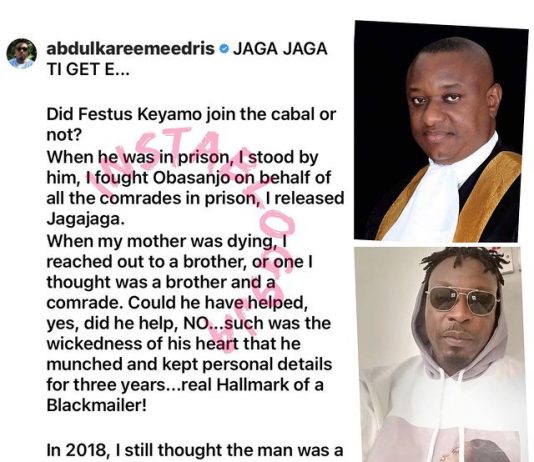Select the 'In 2018, I still thought' line
Viewport: 534px width, 462px height.
coord(194,450)
